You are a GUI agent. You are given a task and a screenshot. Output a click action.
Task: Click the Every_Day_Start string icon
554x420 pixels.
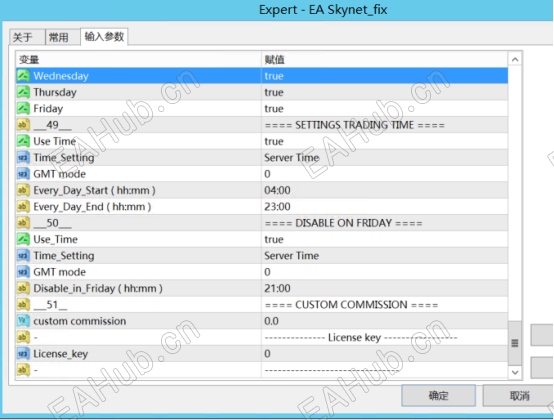coord(23,190)
